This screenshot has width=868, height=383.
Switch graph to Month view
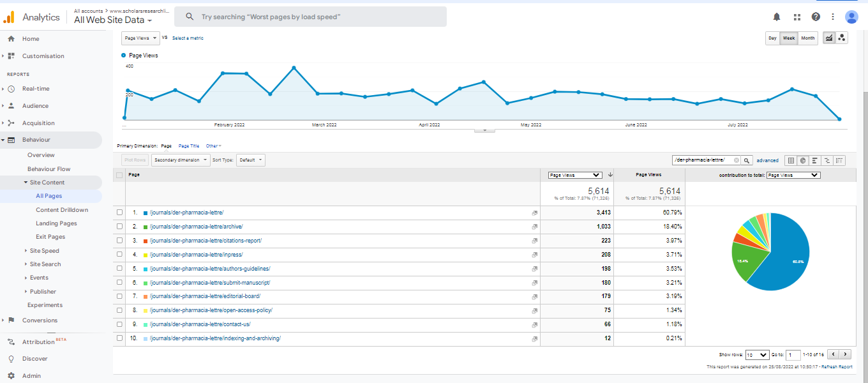[x=808, y=38]
